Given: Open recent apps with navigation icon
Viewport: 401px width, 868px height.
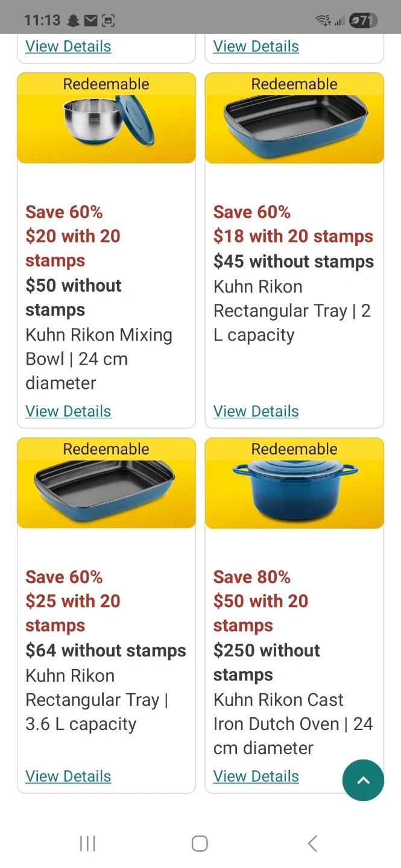Looking at the screenshot, I should click(x=87, y=843).
